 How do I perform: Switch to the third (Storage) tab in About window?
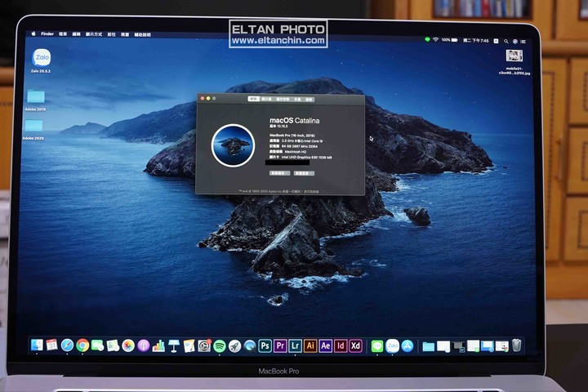pos(283,100)
